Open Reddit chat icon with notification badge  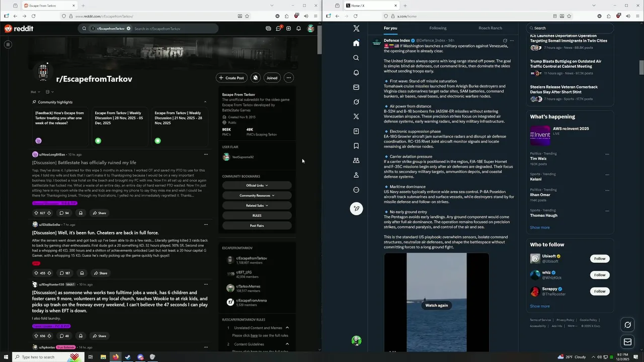pos(278,29)
